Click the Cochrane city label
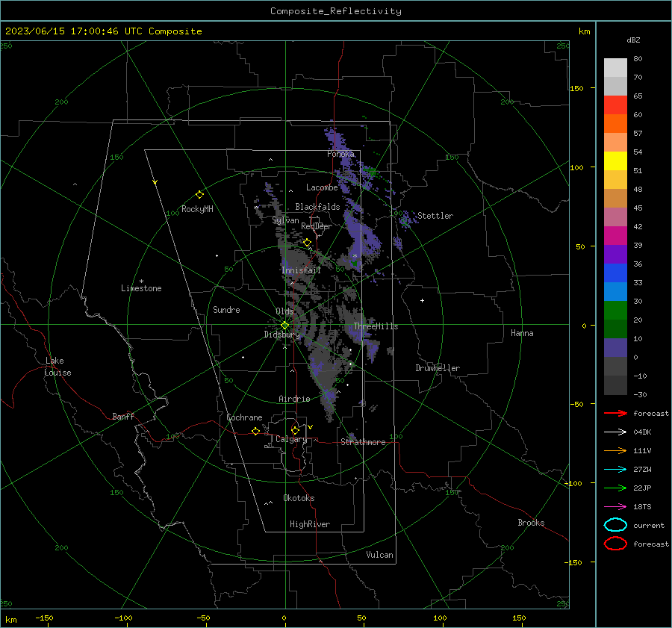 (x=244, y=417)
